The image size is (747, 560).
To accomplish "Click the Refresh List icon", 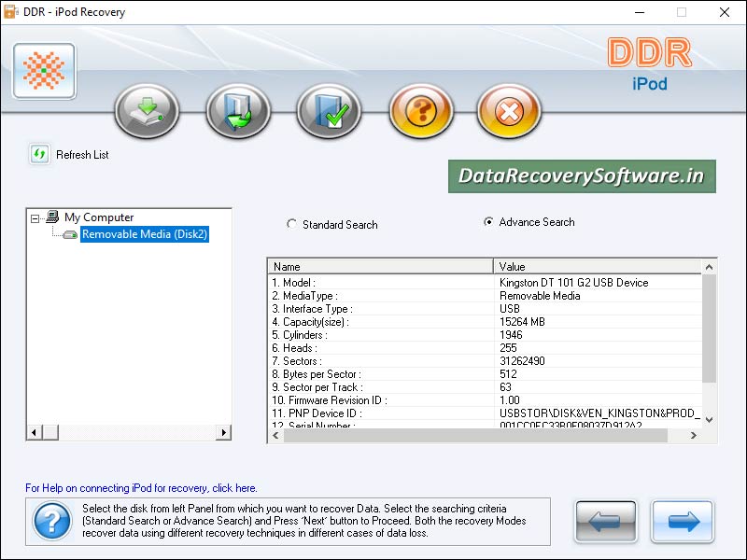I will tap(38, 155).
